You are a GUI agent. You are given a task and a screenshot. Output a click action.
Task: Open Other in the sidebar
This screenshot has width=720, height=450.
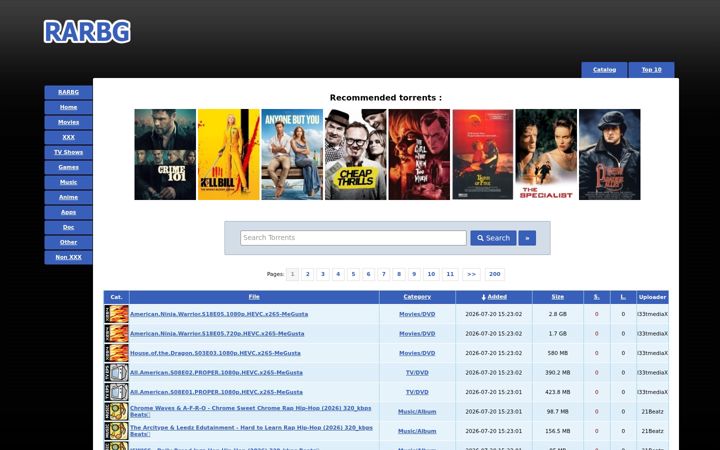pyautogui.click(x=68, y=242)
